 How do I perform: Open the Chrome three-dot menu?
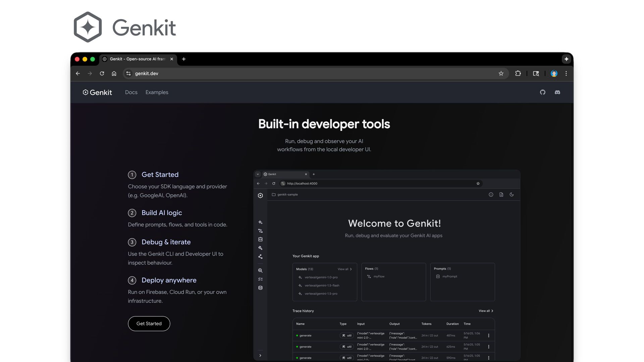pos(566,73)
